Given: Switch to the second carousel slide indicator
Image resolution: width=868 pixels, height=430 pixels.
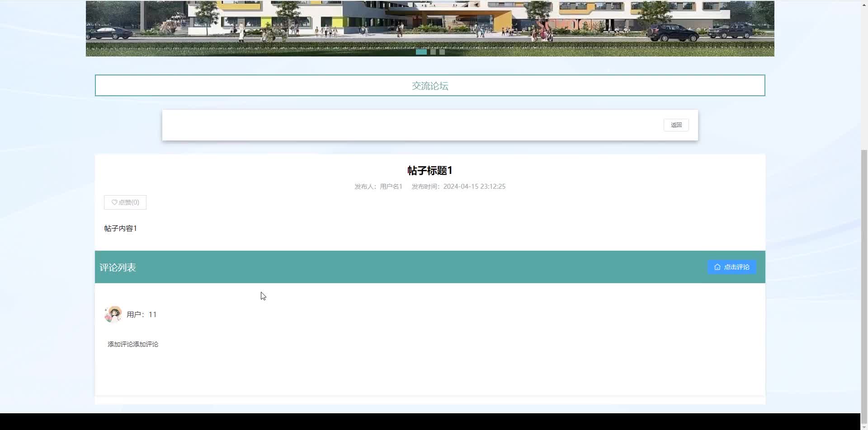Looking at the screenshot, I should [433, 51].
